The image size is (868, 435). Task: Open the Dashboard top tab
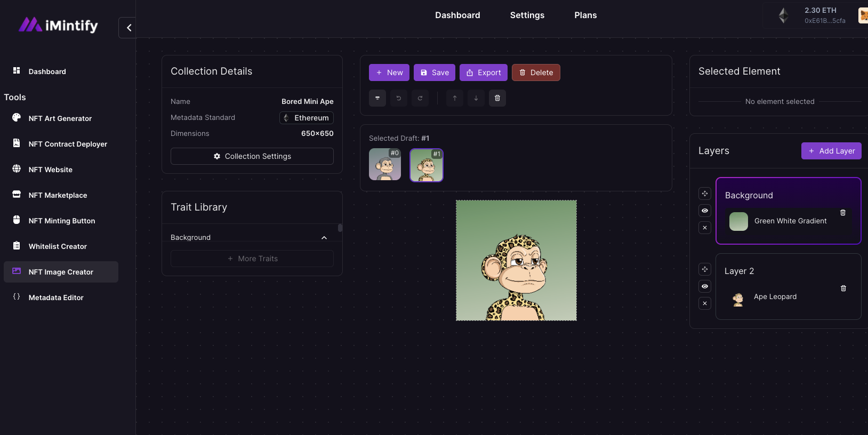(457, 15)
